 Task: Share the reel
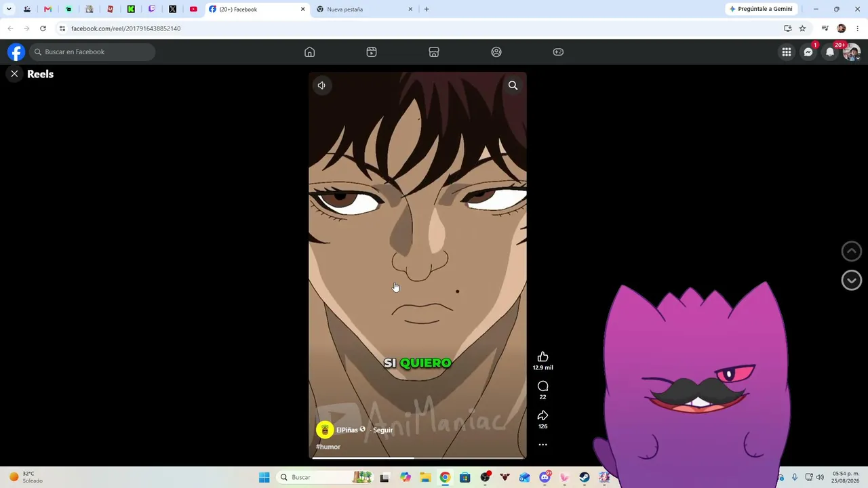click(542, 415)
